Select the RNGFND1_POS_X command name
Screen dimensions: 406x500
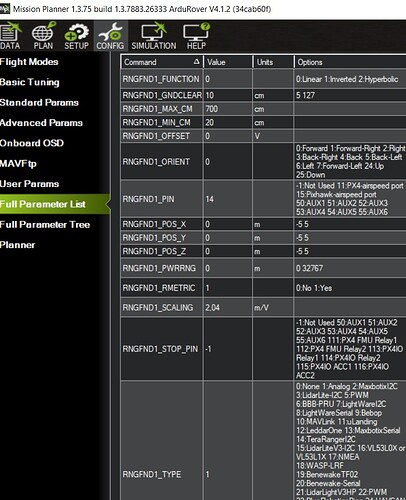coord(154,224)
